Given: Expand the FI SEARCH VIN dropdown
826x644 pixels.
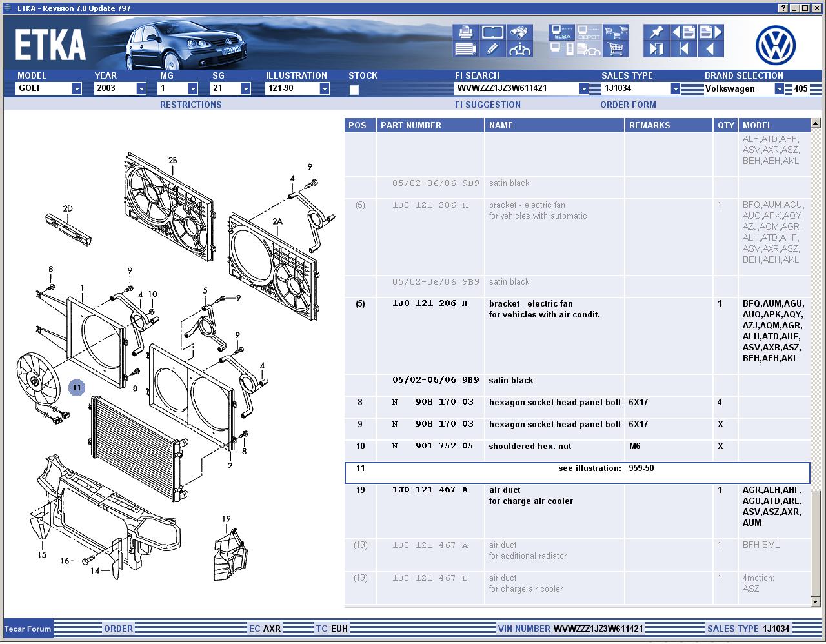Looking at the screenshot, I should (584, 89).
